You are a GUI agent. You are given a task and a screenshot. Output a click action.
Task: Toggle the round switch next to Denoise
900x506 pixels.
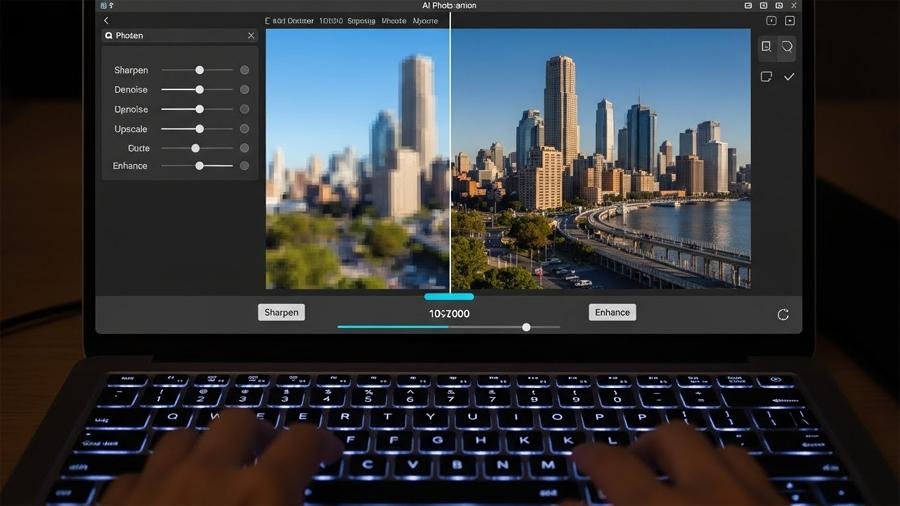point(245,89)
